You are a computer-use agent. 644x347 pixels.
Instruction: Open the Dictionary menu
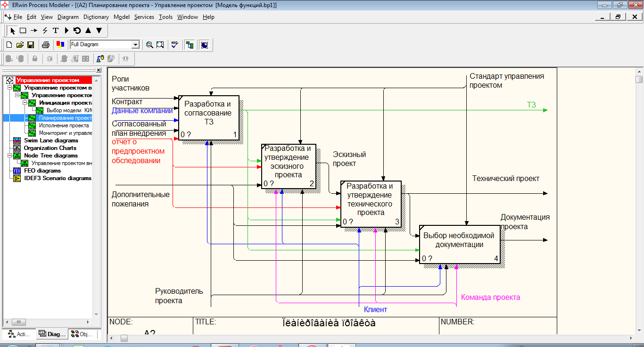96,17
